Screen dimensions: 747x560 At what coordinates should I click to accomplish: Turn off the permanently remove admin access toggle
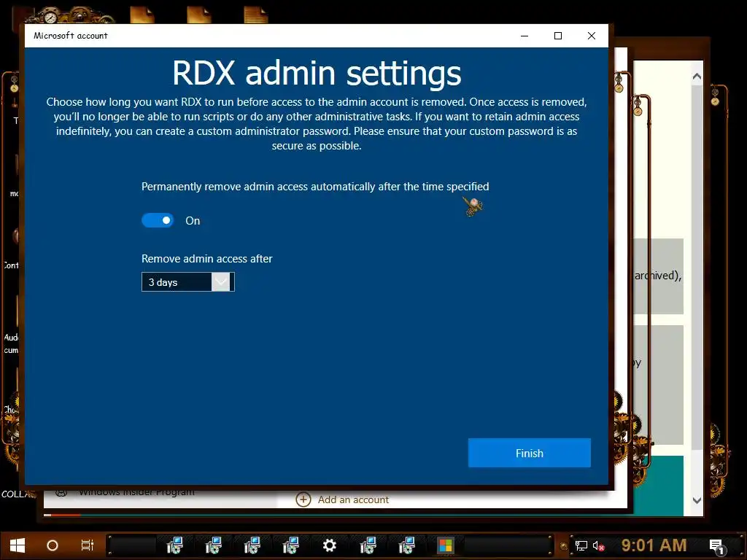[158, 220]
